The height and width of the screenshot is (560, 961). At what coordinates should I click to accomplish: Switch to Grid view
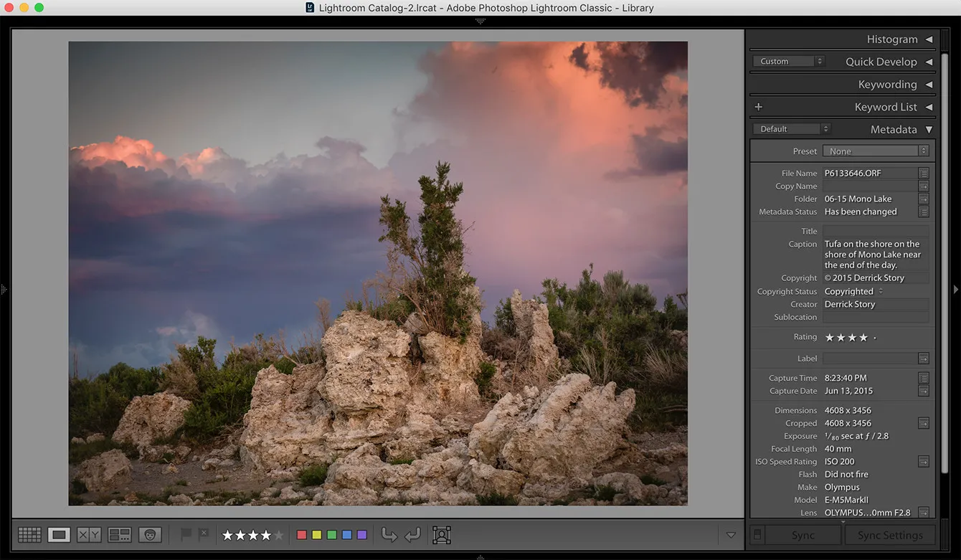tap(29, 535)
